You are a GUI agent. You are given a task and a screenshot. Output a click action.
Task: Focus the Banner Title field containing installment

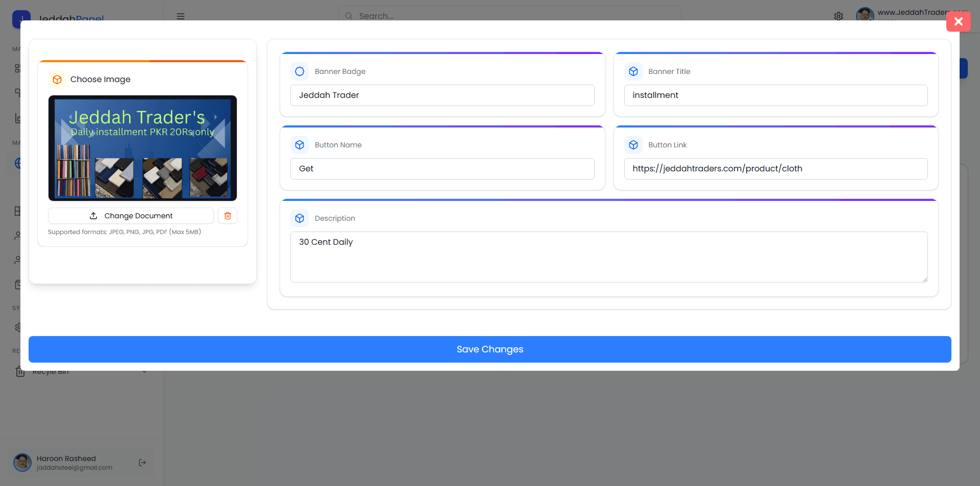pyautogui.click(x=775, y=95)
